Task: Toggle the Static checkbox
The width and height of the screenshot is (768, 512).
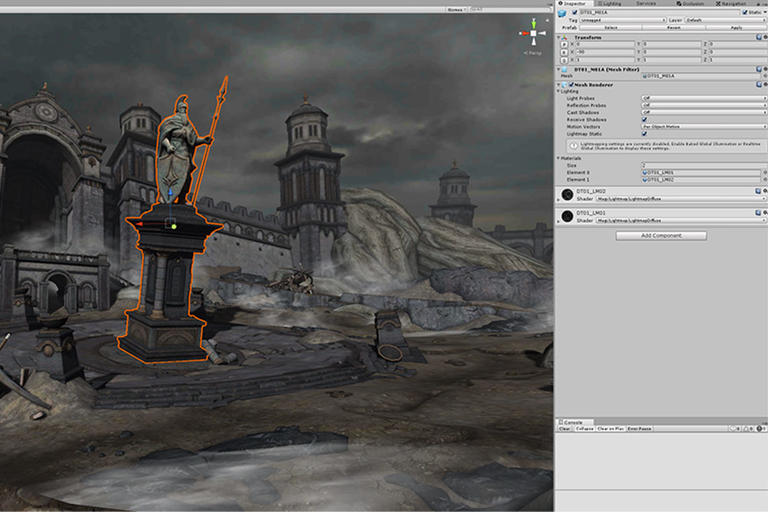Action: 745,12
